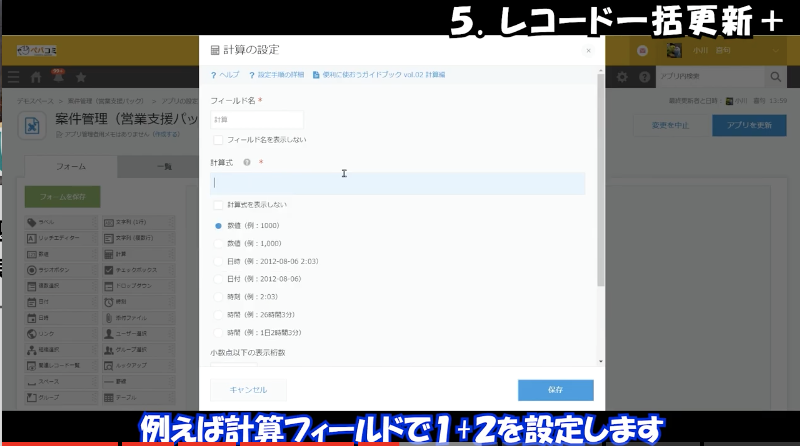Click the フィールド名 text field
This screenshot has width=800, height=446.
pos(257,119)
